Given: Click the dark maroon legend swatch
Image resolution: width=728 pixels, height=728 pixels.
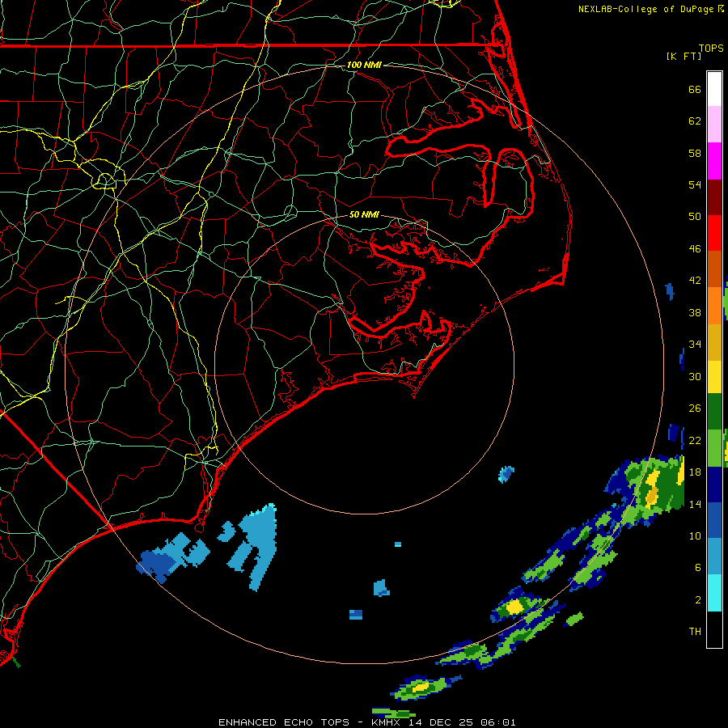Looking at the screenshot, I should click(x=714, y=197).
